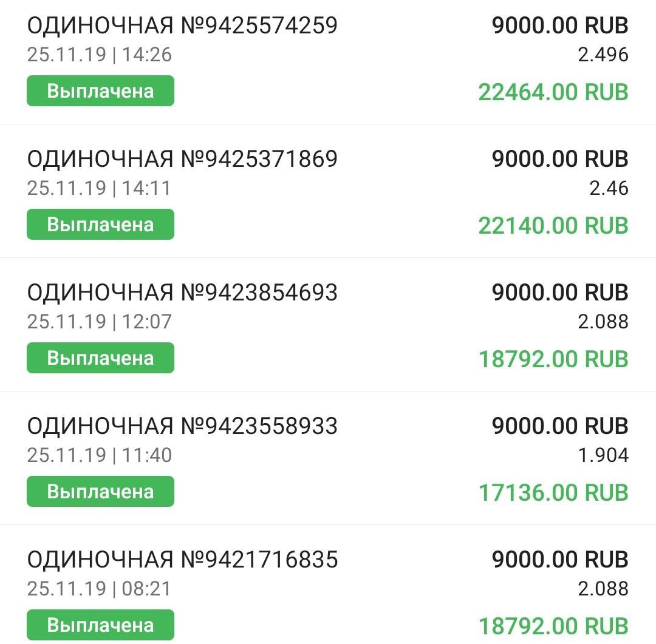This screenshot has width=656, height=644.
Task: Select the 22140.00 RUB payout amount
Action: pyautogui.click(x=553, y=226)
